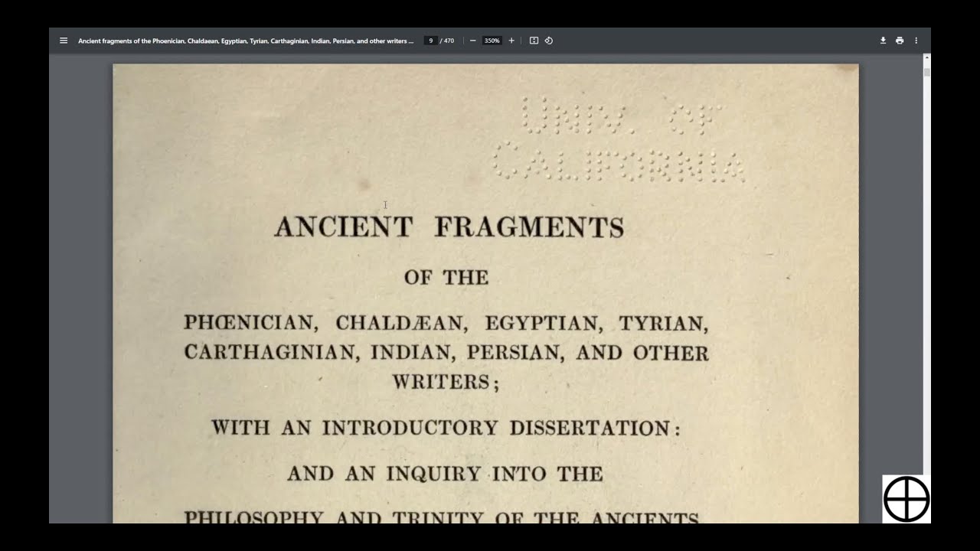Screen dimensions: 980x551
Task: Select the document title in the toolbar
Action: click(x=246, y=41)
